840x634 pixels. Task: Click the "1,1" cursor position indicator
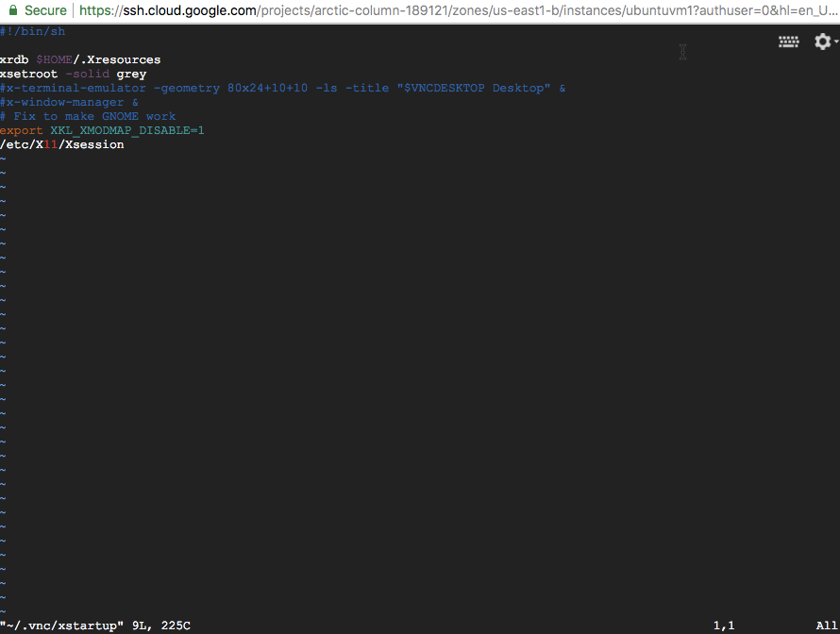pos(724,626)
